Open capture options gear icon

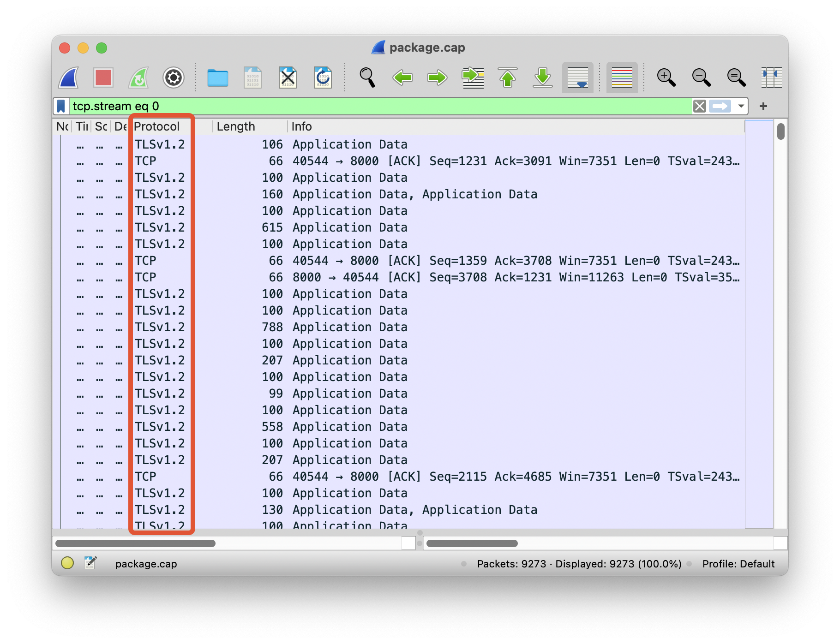(174, 78)
